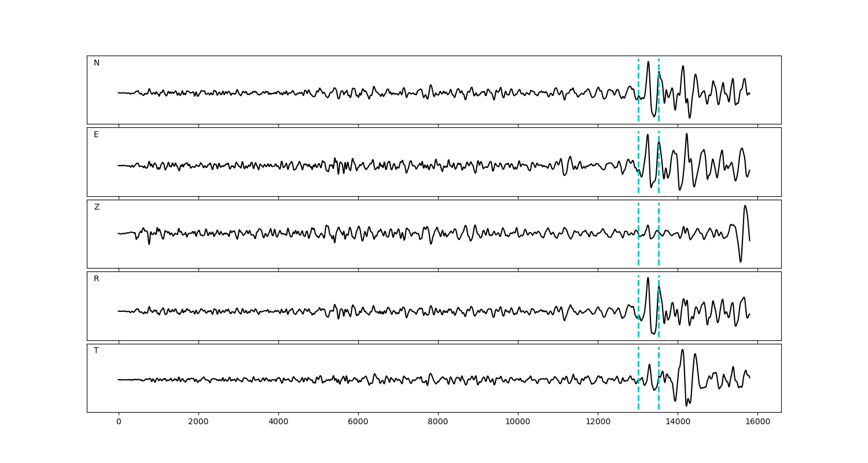
Task: Click the x-axis tick label 16000
Action: [757, 422]
